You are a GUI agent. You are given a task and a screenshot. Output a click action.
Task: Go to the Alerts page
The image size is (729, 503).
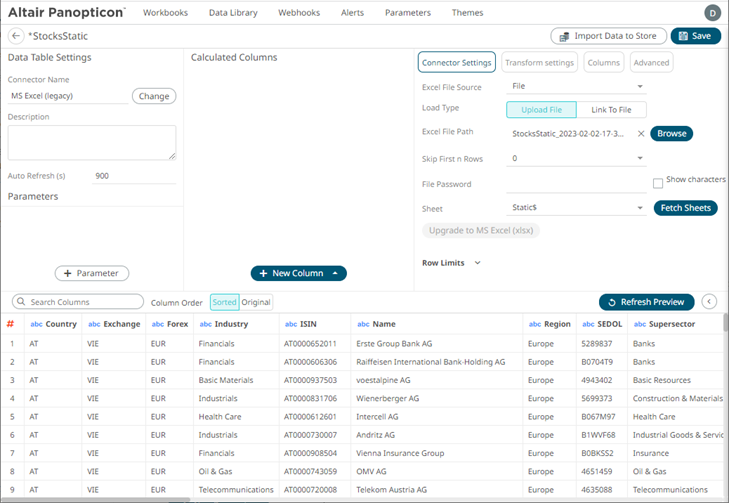[x=352, y=13]
